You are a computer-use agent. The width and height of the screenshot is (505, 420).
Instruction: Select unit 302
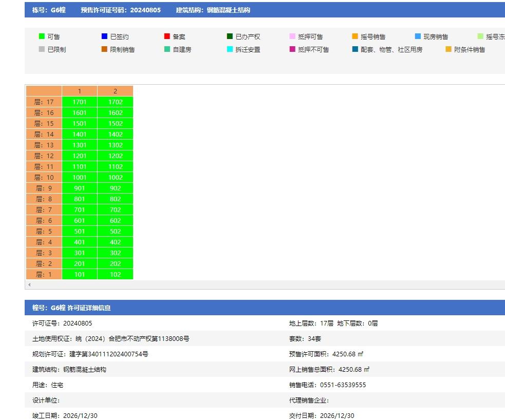point(115,253)
